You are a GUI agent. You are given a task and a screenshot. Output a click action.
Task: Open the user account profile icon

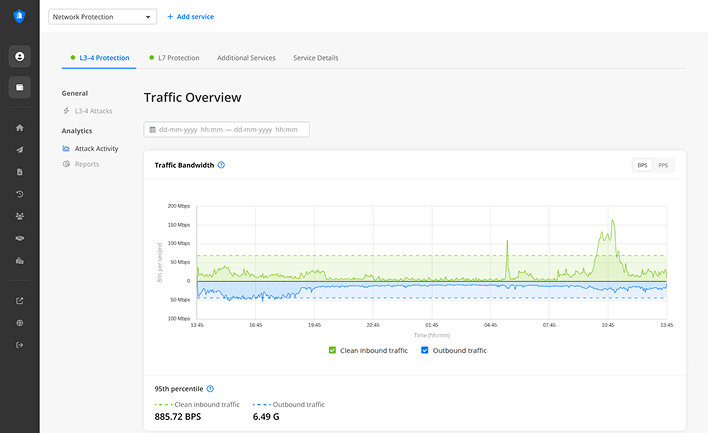(20, 57)
